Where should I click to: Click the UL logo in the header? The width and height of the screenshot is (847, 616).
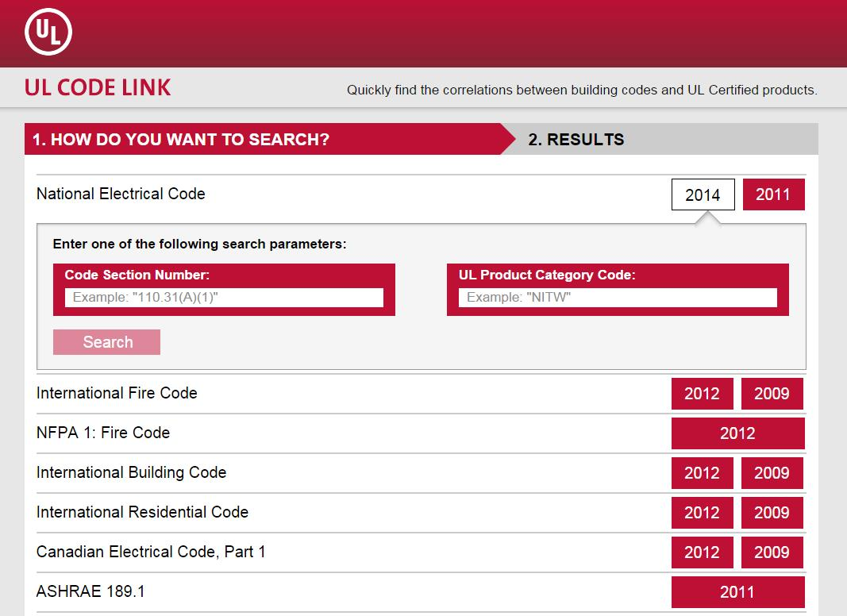point(47,32)
